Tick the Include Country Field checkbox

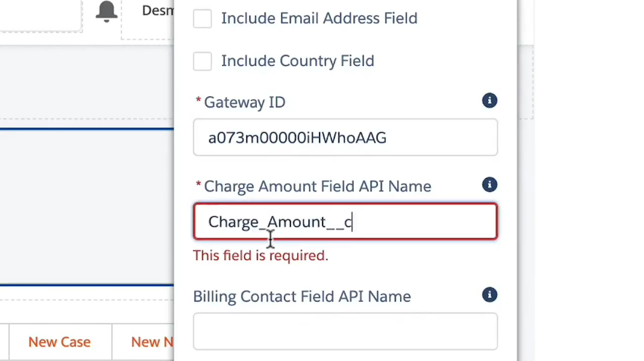(202, 61)
